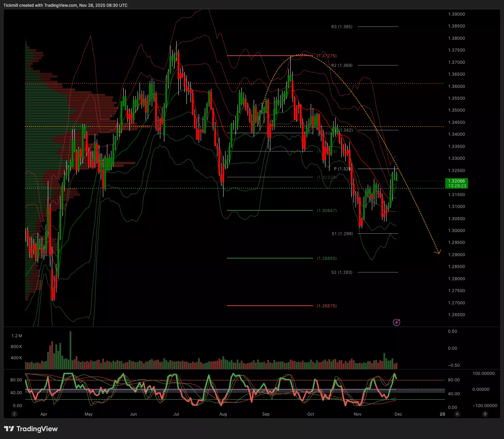Click the Z button at bottom left

click(x=14, y=414)
